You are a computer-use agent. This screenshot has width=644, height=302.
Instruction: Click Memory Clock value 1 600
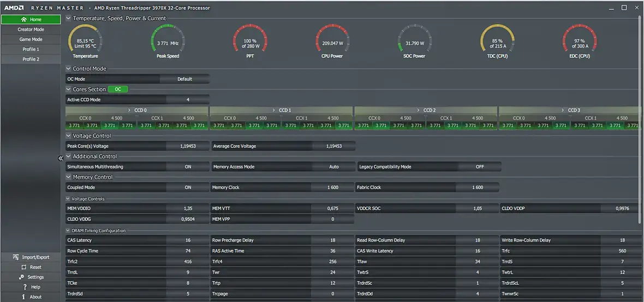click(x=333, y=187)
